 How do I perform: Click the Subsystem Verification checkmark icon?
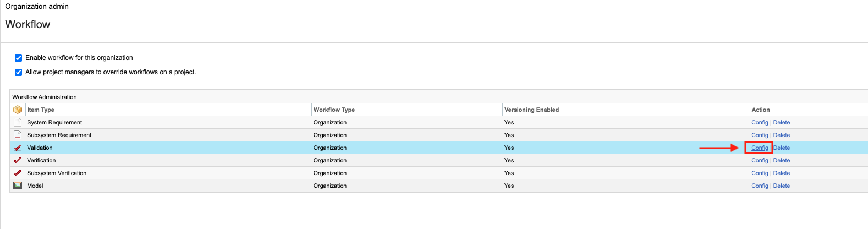[18, 173]
